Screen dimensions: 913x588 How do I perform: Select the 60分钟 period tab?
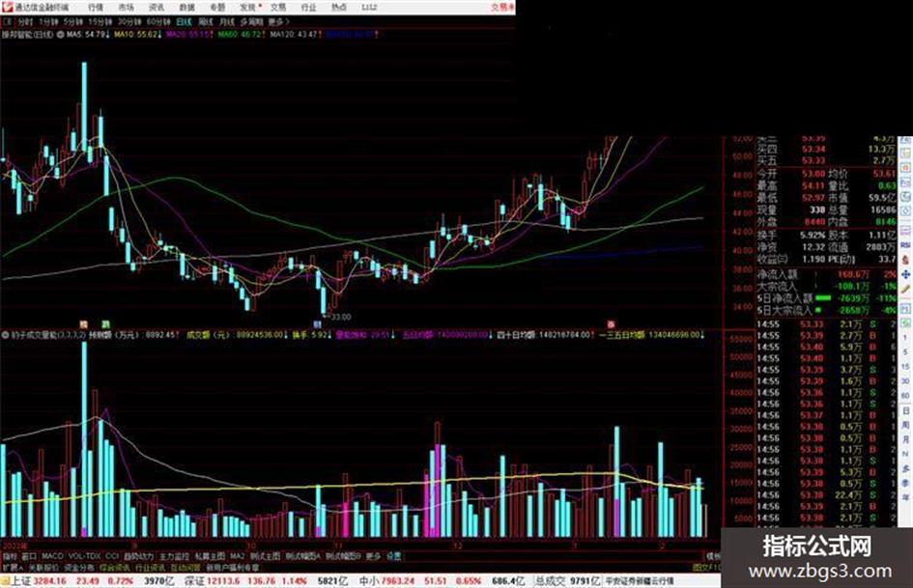(158, 21)
